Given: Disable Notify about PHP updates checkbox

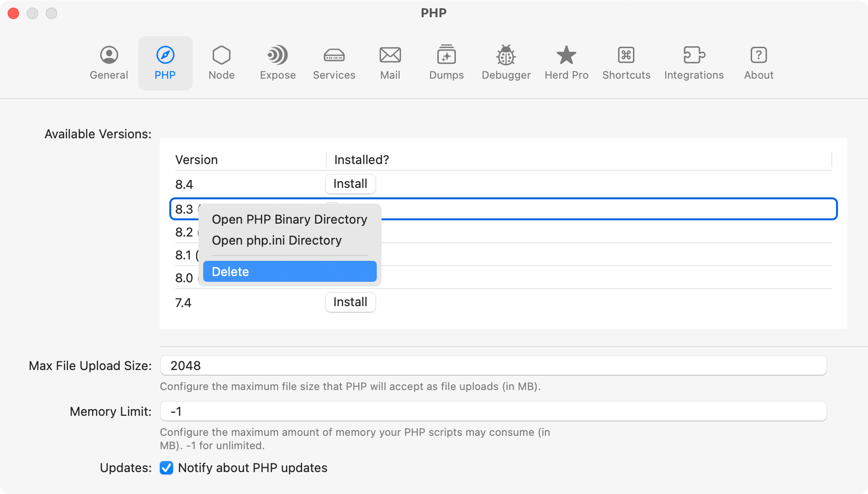Looking at the screenshot, I should [166, 468].
